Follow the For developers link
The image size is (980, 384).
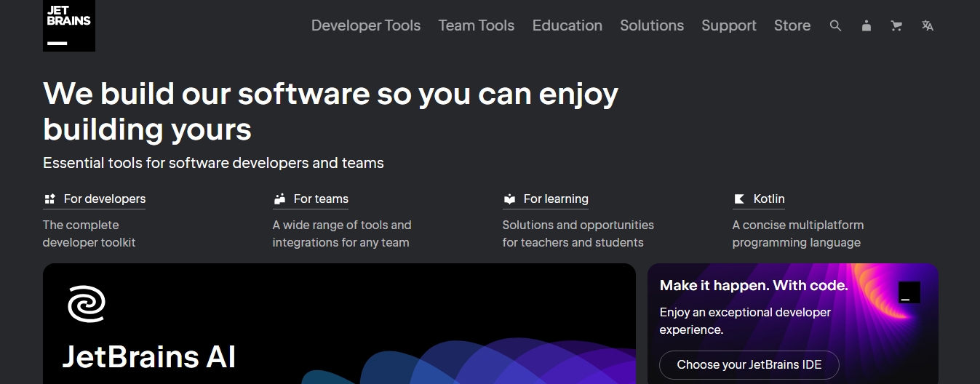(104, 199)
